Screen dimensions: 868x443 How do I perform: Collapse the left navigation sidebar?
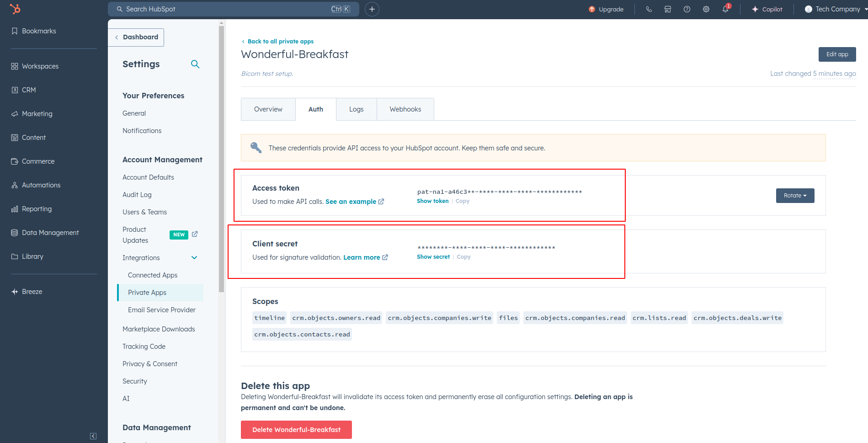coord(93,436)
